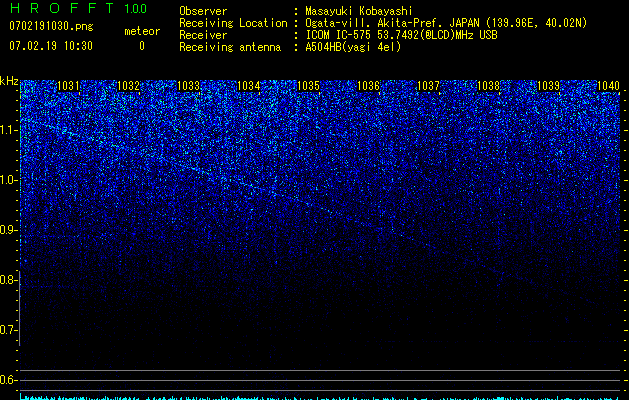Click frequency axis label 1.0

coord(9,180)
